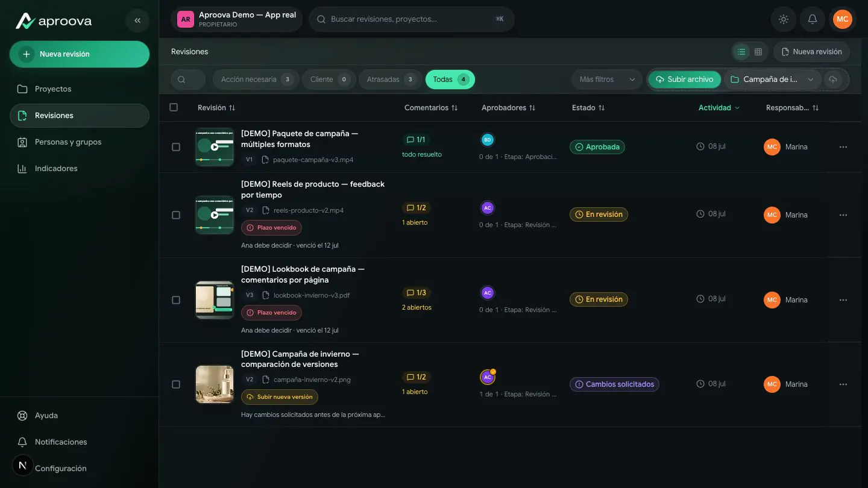Select the Cliente filter tab
The image size is (868, 488).
329,80
